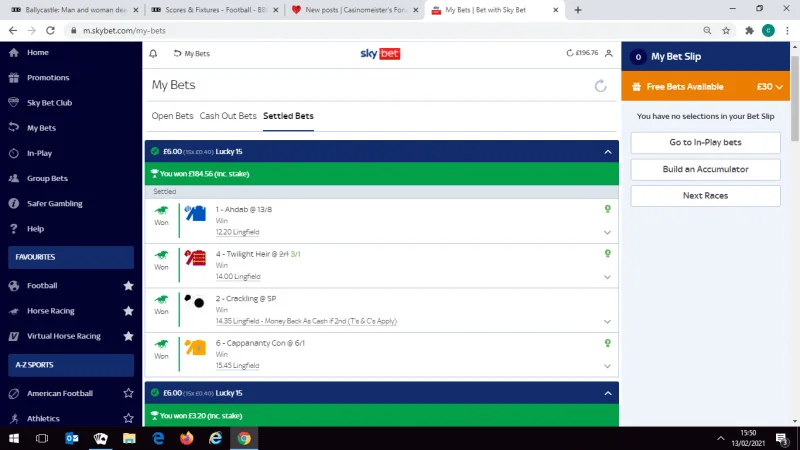
Task: Open Chrome extensions puzzle icon
Action: pyautogui.click(x=749, y=31)
